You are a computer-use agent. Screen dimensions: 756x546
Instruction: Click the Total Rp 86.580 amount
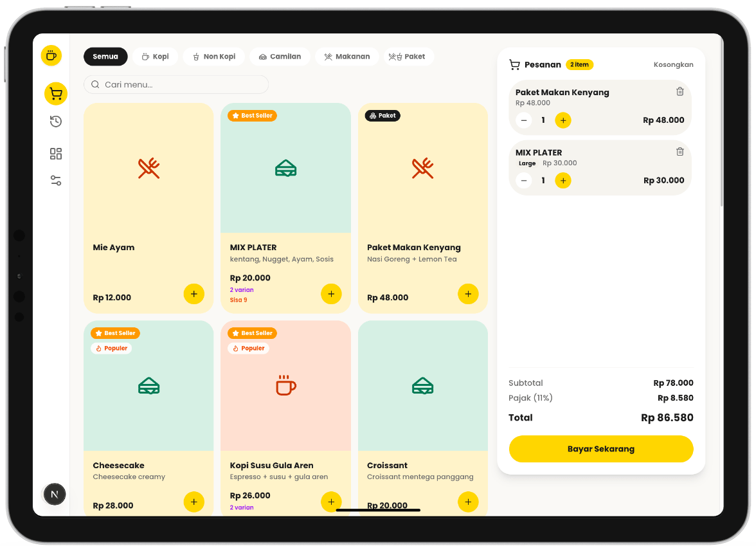point(667,418)
